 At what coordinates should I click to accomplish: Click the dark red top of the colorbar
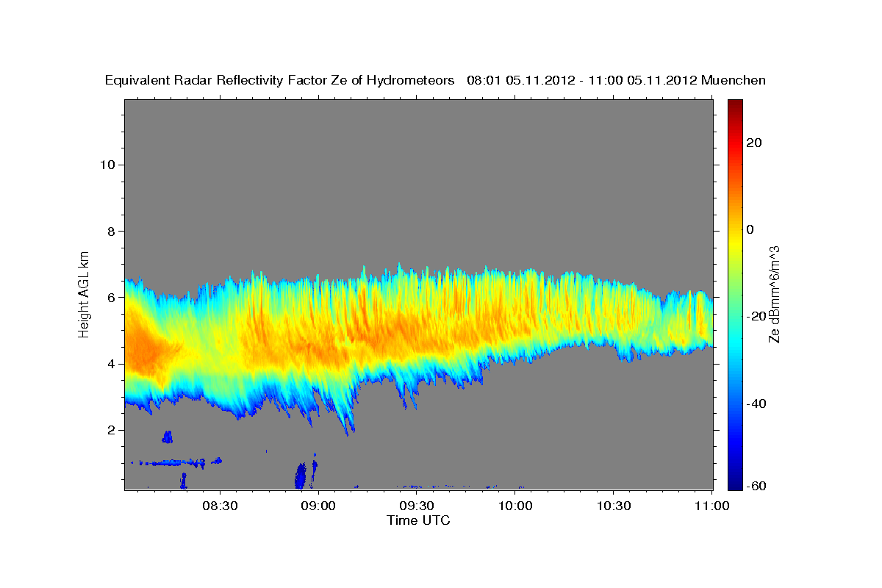[735, 104]
